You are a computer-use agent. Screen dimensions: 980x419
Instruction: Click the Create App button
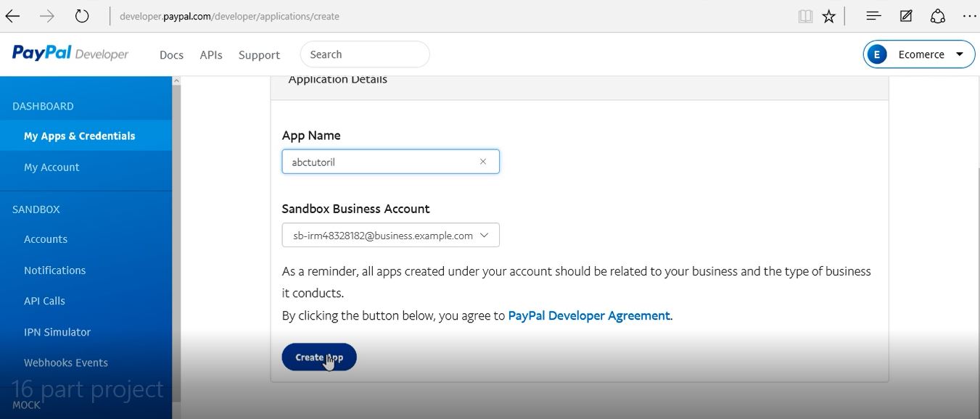319,357
